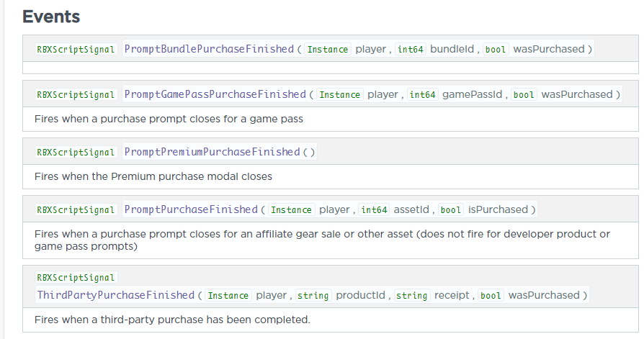Click the PromptPremiumPurchaseFinished event name
Viewport: 644px width, 339px height.
(x=212, y=152)
